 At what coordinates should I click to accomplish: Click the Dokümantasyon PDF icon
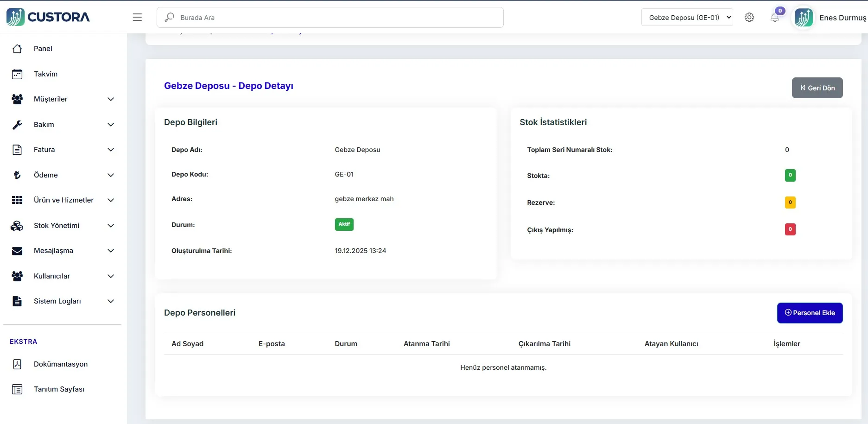(x=17, y=364)
